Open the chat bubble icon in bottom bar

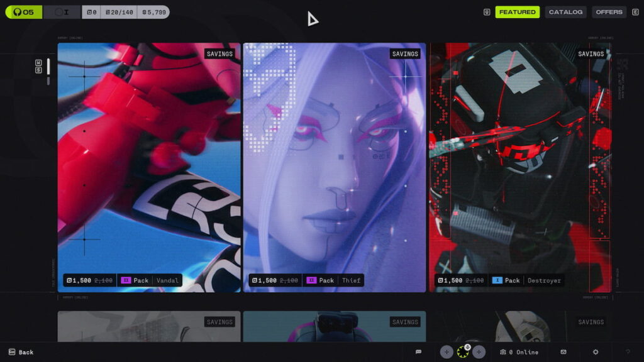coord(418,352)
